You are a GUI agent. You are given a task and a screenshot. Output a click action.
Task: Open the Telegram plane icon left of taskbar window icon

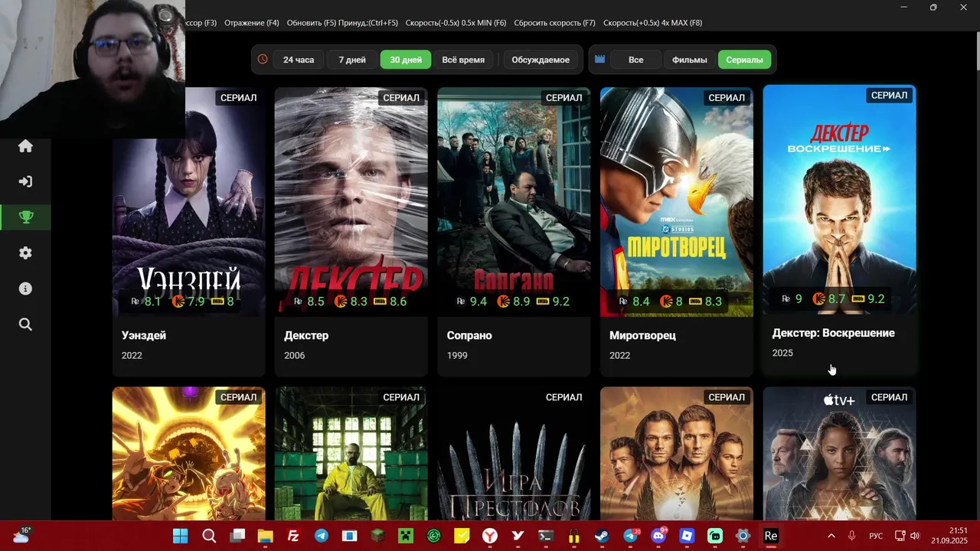[x=322, y=536]
